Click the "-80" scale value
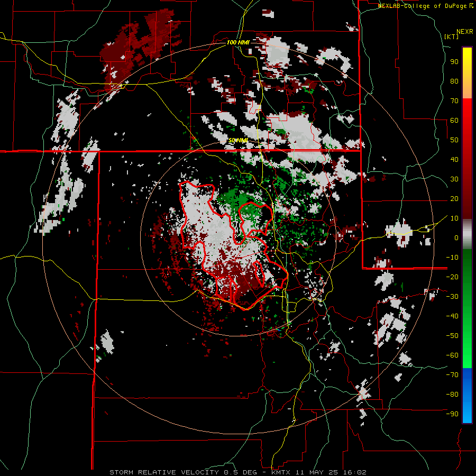Image resolution: width=476 pixels, height=476 pixels. [452, 395]
